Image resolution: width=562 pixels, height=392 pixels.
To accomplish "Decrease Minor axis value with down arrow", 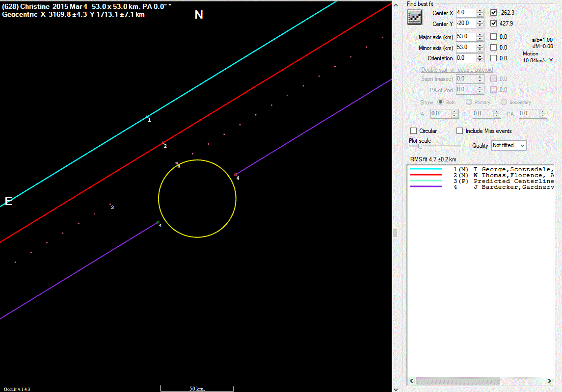I will point(480,50).
